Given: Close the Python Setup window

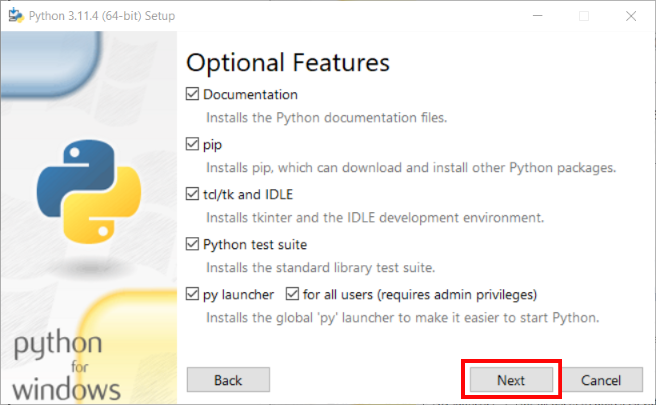Looking at the screenshot, I should pos(629,15).
